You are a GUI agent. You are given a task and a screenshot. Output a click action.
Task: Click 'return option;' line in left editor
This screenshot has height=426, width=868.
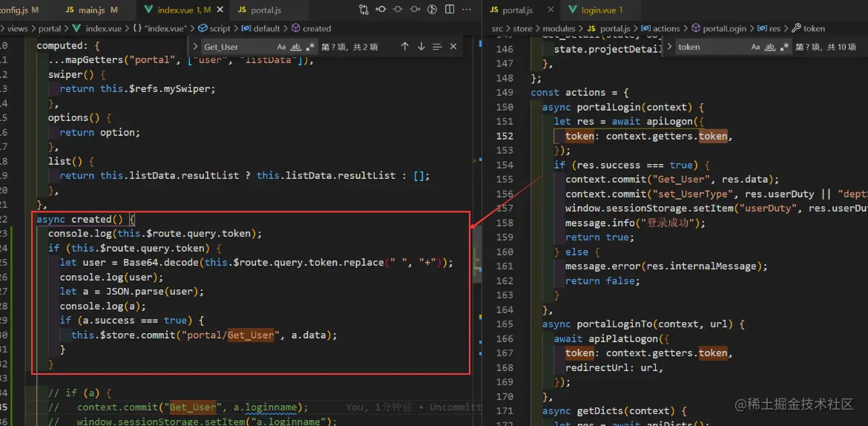pos(100,132)
